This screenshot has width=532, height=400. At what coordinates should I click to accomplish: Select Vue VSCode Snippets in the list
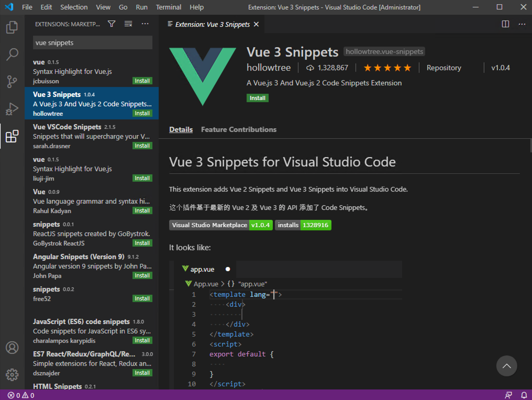(x=92, y=136)
